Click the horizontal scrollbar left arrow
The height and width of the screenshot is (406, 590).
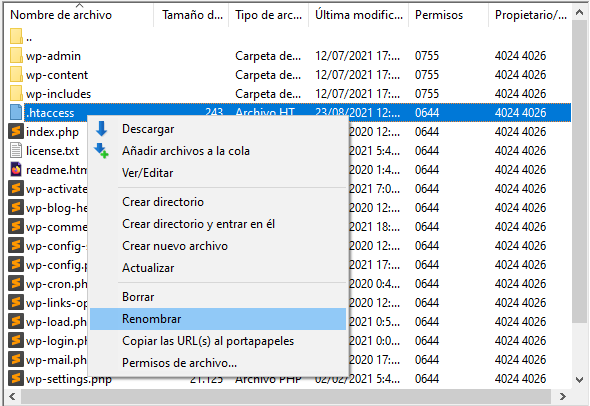click(12, 396)
